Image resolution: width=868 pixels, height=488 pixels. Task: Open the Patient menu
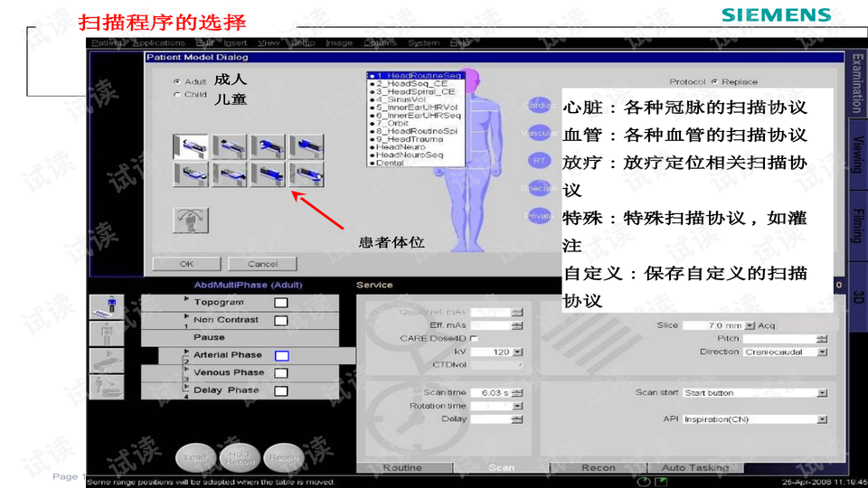click(107, 42)
